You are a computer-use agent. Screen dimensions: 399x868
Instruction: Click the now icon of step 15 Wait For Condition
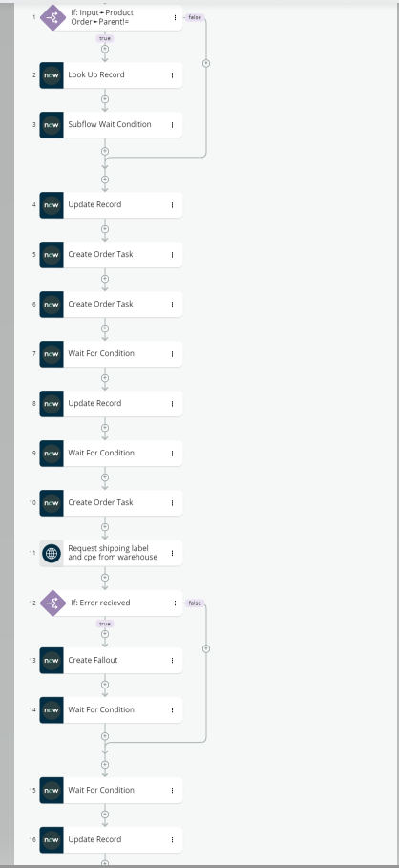pyautogui.click(x=52, y=791)
